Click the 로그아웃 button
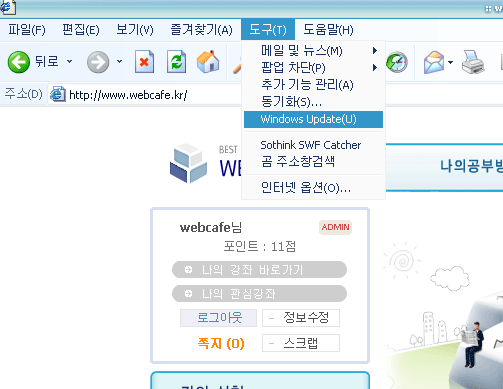The image size is (503, 389). [x=219, y=318]
